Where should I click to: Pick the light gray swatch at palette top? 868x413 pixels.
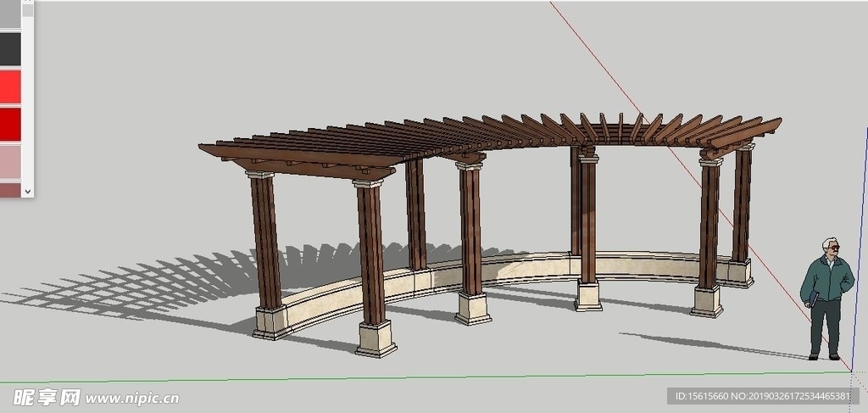click(x=10, y=14)
